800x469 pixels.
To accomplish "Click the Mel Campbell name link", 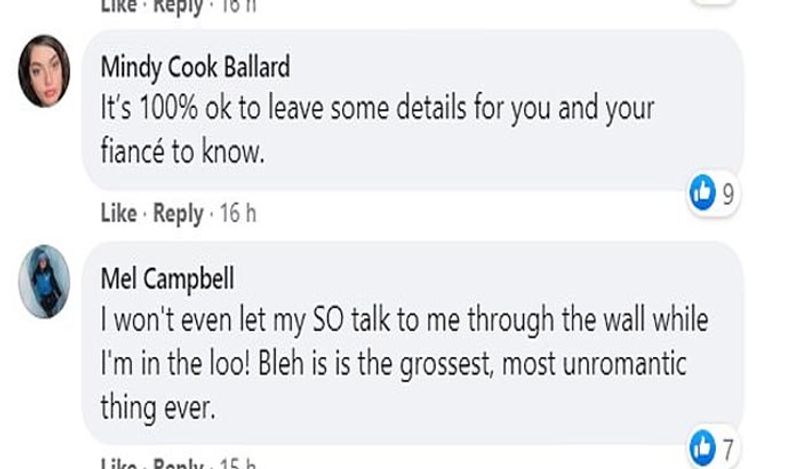I will (x=167, y=279).
